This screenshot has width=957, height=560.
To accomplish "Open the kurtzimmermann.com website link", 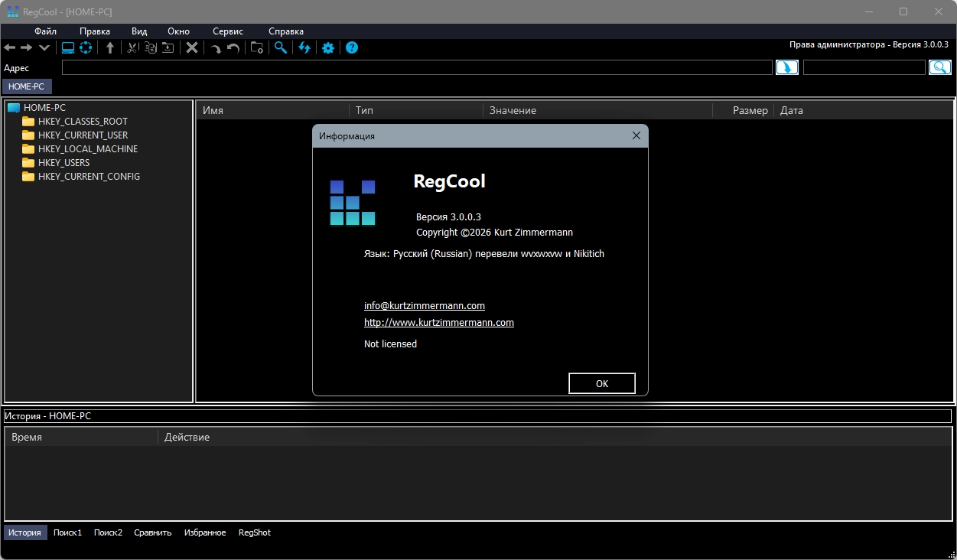I will click(x=438, y=323).
